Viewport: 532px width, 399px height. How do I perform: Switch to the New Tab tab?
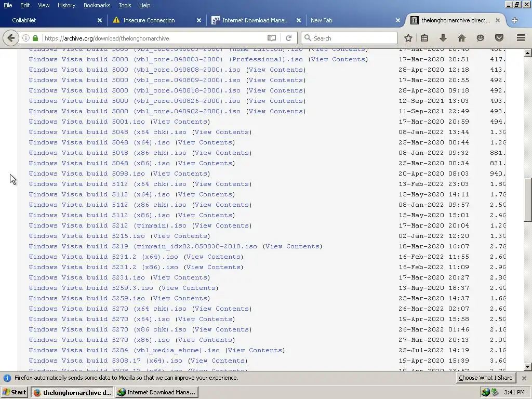point(354,20)
